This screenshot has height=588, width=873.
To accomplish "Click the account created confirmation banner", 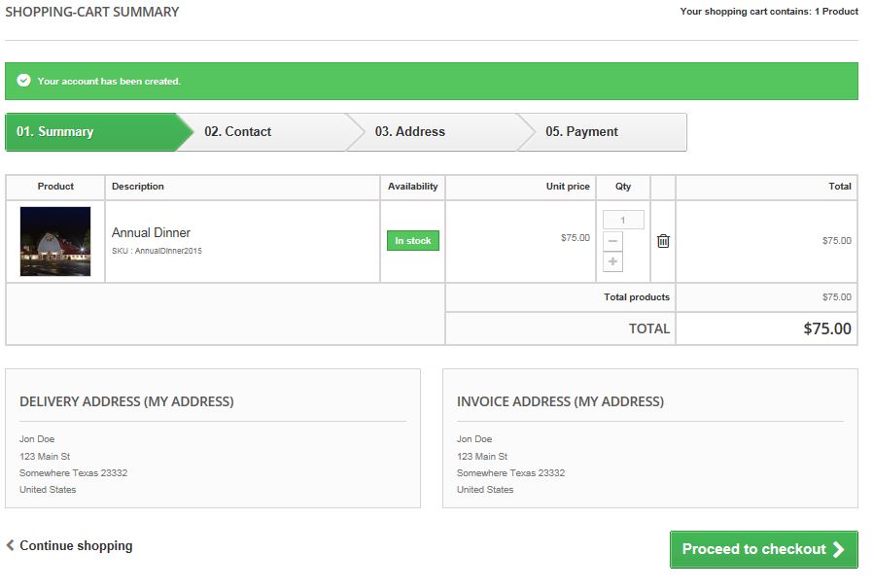I will 432,82.
